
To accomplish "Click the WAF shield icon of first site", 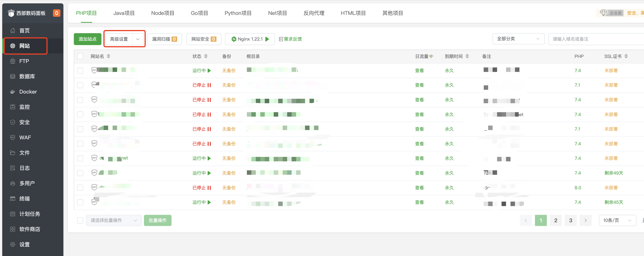I will [94, 70].
